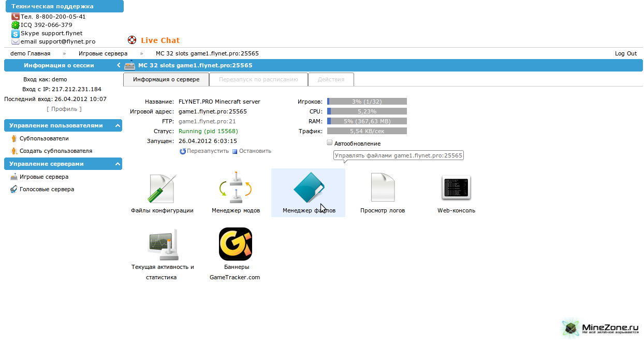This screenshot has width=644, height=343.
Task: Open Создать субпользователя in sidebar
Action: click(55, 151)
